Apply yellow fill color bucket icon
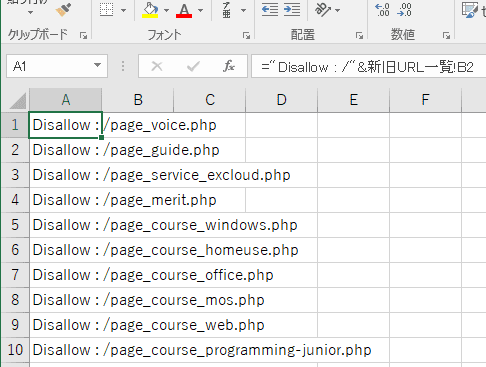This screenshot has width=486, height=367. click(x=150, y=10)
